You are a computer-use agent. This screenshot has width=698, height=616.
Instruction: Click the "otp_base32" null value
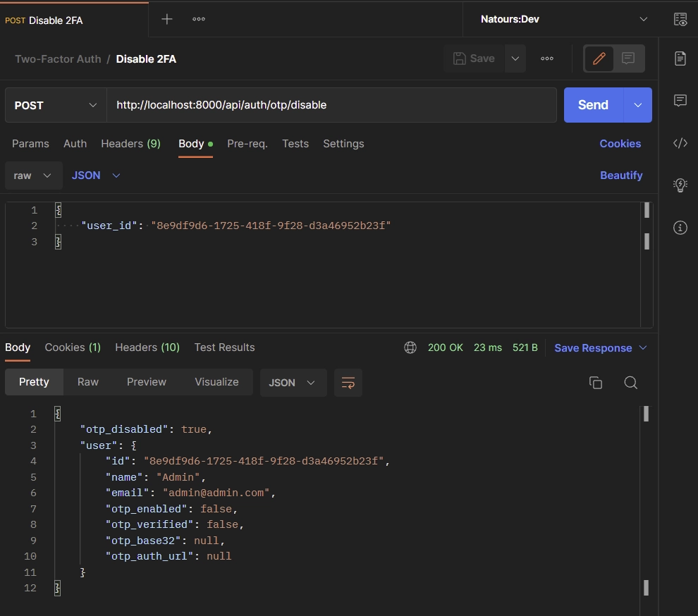click(x=207, y=541)
